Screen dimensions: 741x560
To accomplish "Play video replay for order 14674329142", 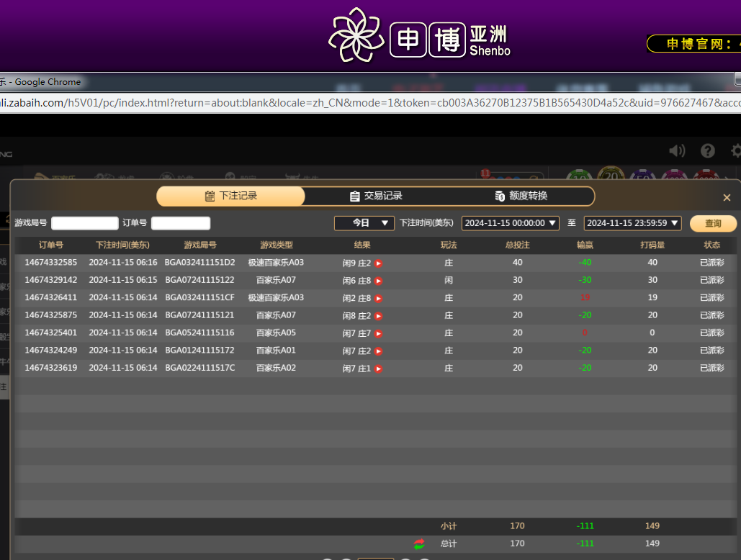I will point(378,281).
